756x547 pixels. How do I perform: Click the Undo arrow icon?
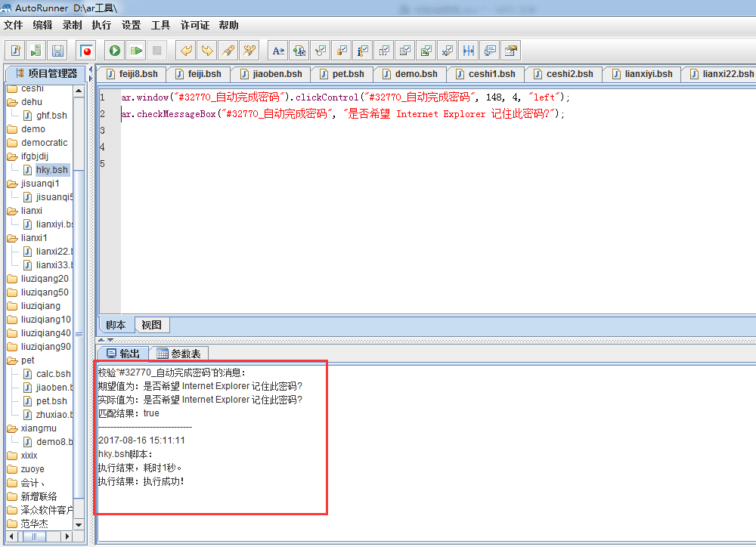pyautogui.click(x=184, y=51)
